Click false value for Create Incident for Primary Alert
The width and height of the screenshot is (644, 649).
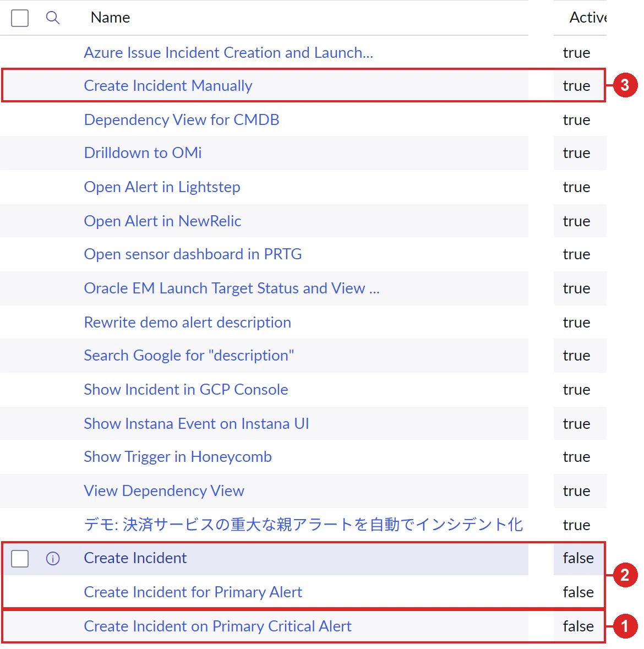point(578,592)
